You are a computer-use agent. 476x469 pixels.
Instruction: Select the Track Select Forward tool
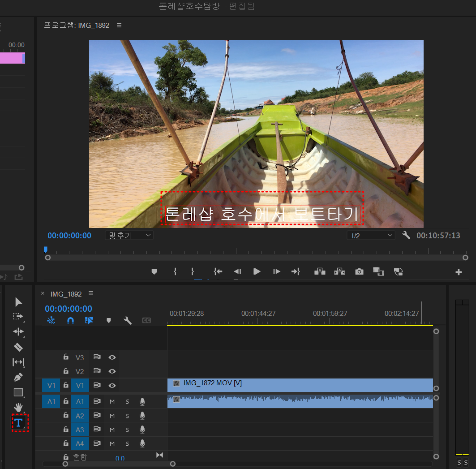click(18, 317)
